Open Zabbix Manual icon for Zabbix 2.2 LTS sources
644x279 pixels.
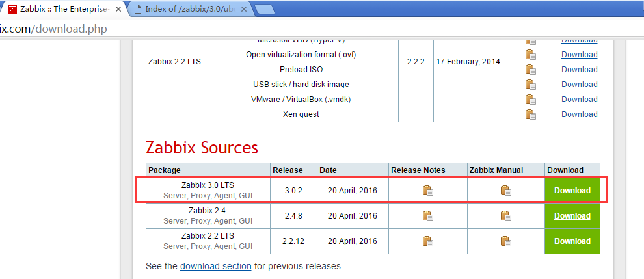point(505,241)
